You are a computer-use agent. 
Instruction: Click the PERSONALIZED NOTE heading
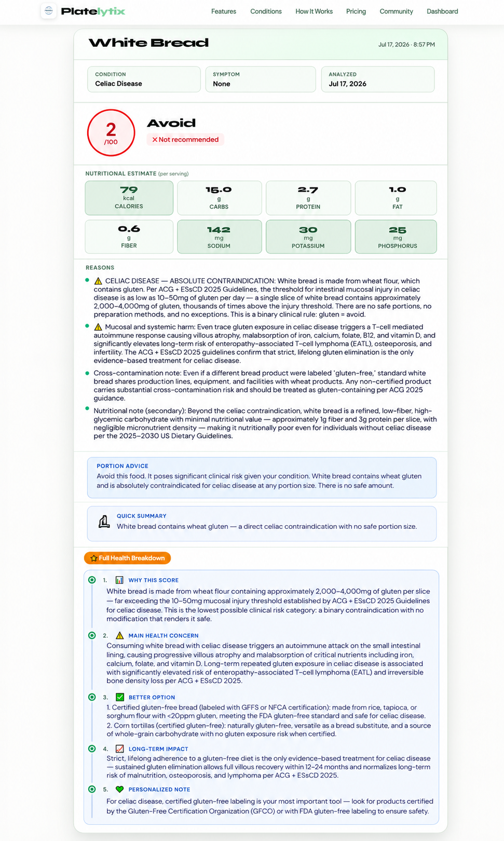pyautogui.click(x=159, y=789)
